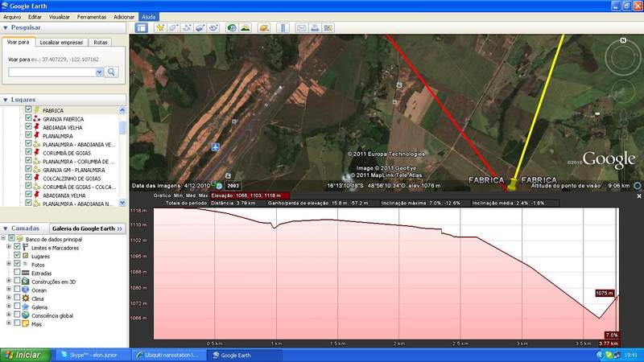Select PLANALMIRA - CORUMBÁ DE place row
The height and width of the screenshot is (362, 644).
coord(78,162)
